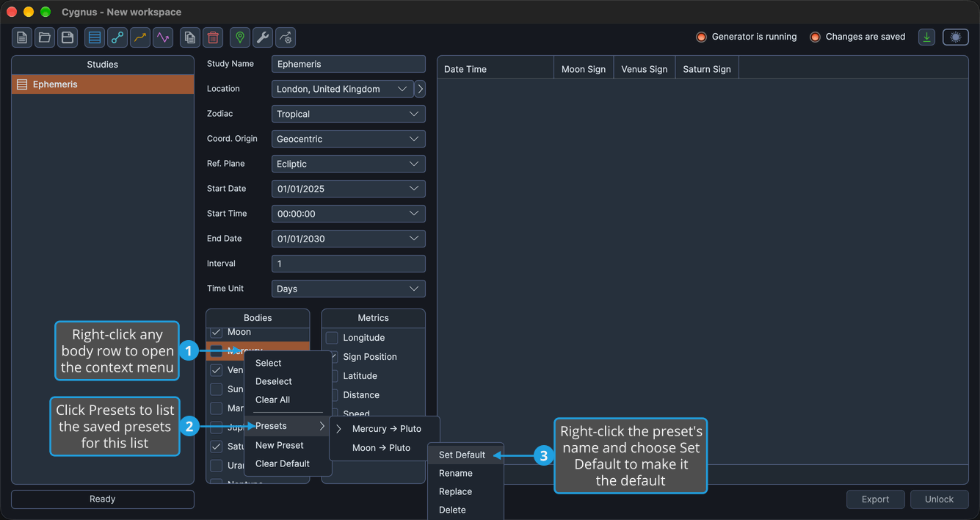Open the Presets submenu entry
The height and width of the screenshot is (520, 980).
288,426
